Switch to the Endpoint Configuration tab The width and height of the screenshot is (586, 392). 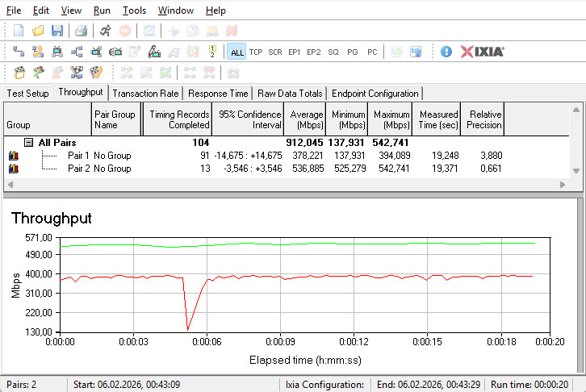375,94
